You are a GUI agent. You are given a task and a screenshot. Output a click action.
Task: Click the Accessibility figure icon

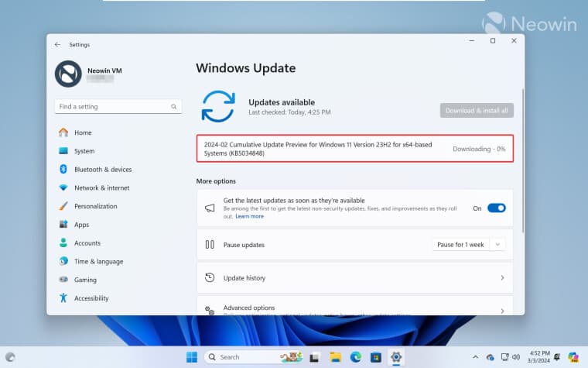coord(63,297)
